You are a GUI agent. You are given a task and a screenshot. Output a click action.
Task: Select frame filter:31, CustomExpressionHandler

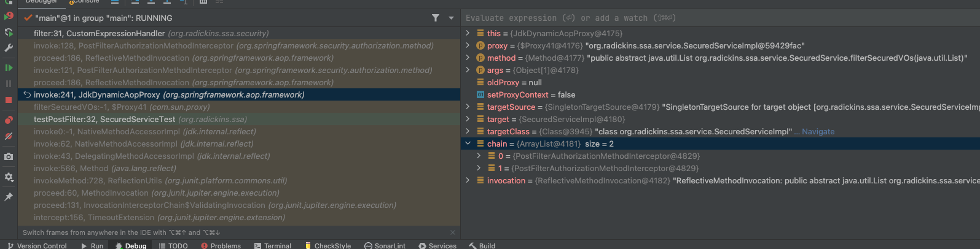239,33
